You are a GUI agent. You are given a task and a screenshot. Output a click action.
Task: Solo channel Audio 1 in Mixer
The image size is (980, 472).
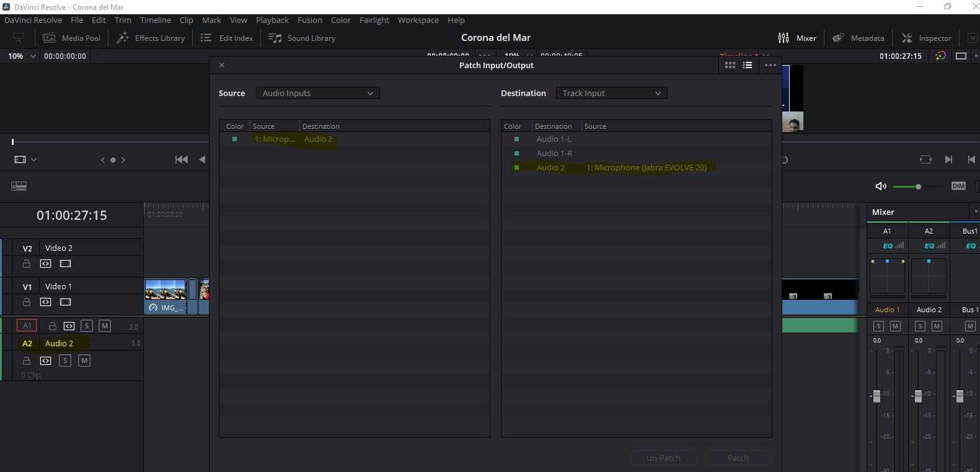coord(878,326)
